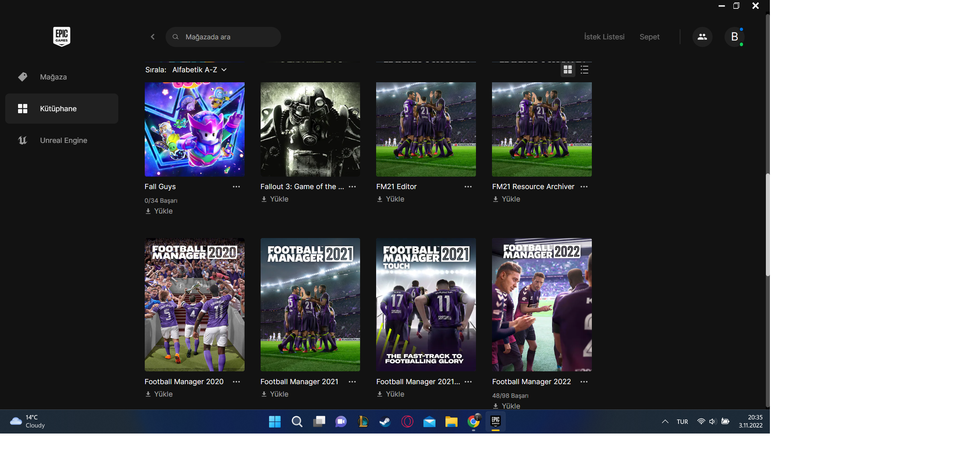Open the Football Manager 2022 cover

pyautogui.click(x=542, y=305)
